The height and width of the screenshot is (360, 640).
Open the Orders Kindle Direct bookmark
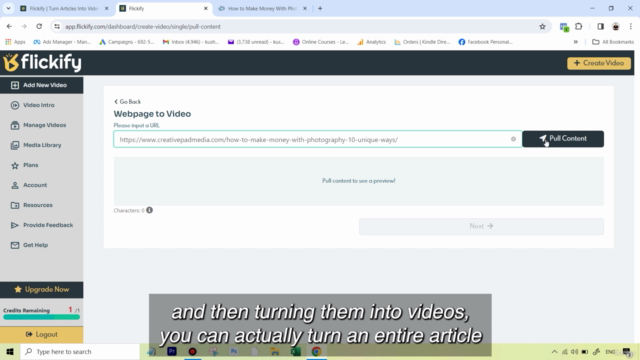[422, 42]
